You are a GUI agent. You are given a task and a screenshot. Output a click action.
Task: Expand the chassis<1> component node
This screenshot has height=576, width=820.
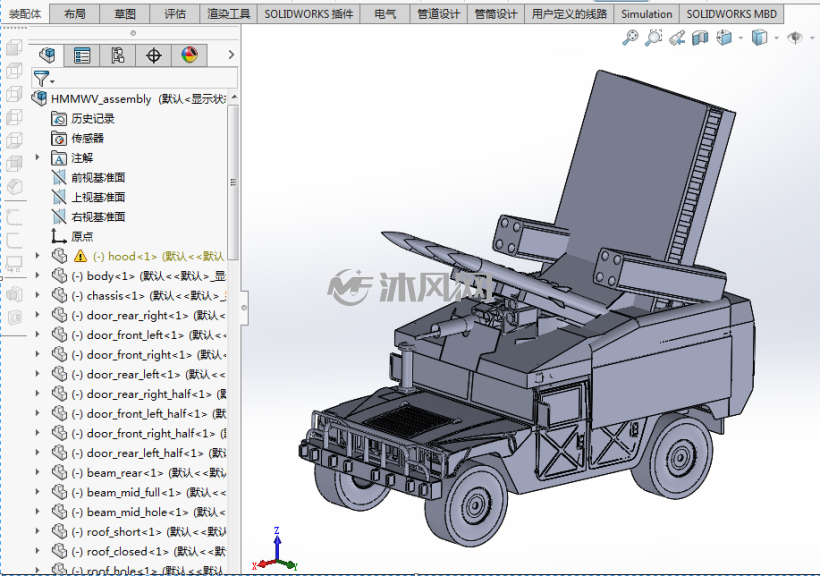point(38,295)
